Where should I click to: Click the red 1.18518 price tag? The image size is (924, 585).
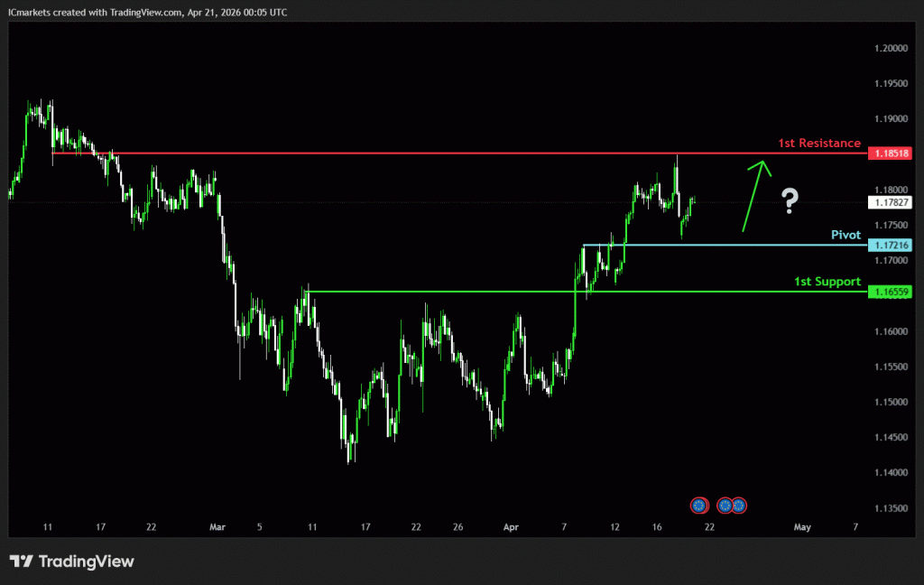[890, 153]
